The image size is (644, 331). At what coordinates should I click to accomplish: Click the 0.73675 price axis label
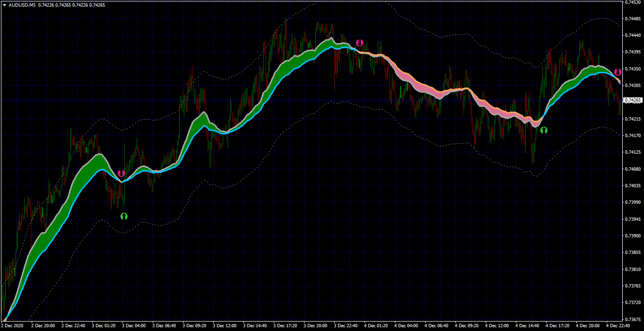point(633,320)
